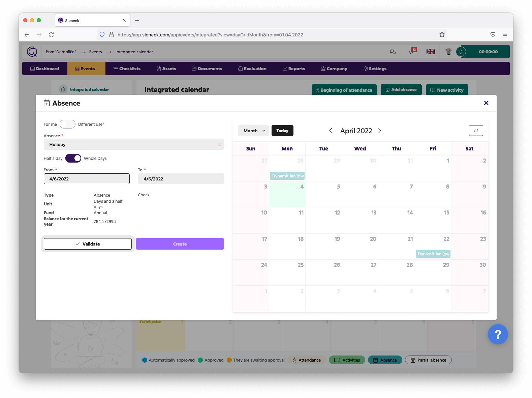Click the Today button
This screenshot has width=532, height=398.
[282, 131]
